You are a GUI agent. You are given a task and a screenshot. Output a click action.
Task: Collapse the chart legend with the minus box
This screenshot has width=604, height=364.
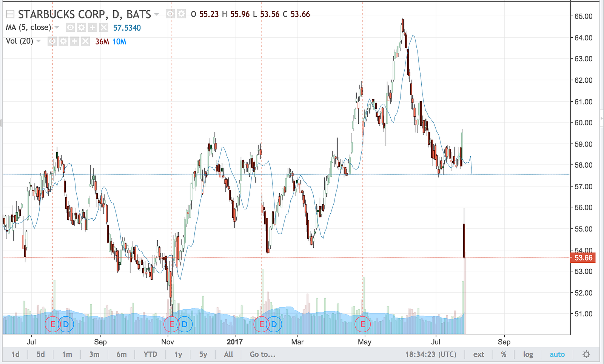pos(10,14)
